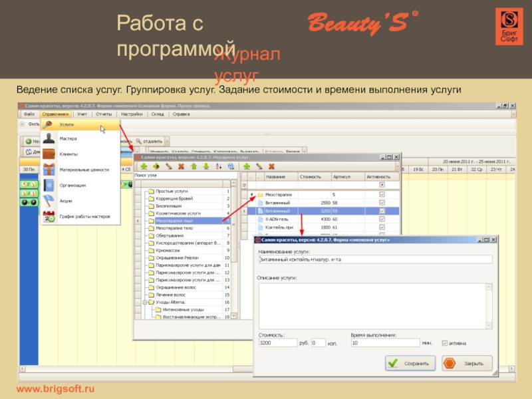Select the Простые услуги folder
Screen dimensions: 532x399
pos(172,192)
